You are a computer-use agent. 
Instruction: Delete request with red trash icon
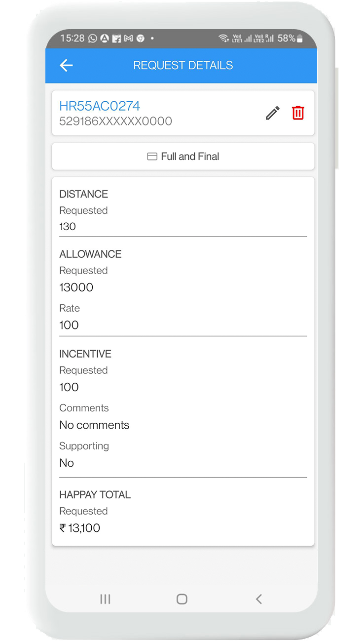coord(298,113)
